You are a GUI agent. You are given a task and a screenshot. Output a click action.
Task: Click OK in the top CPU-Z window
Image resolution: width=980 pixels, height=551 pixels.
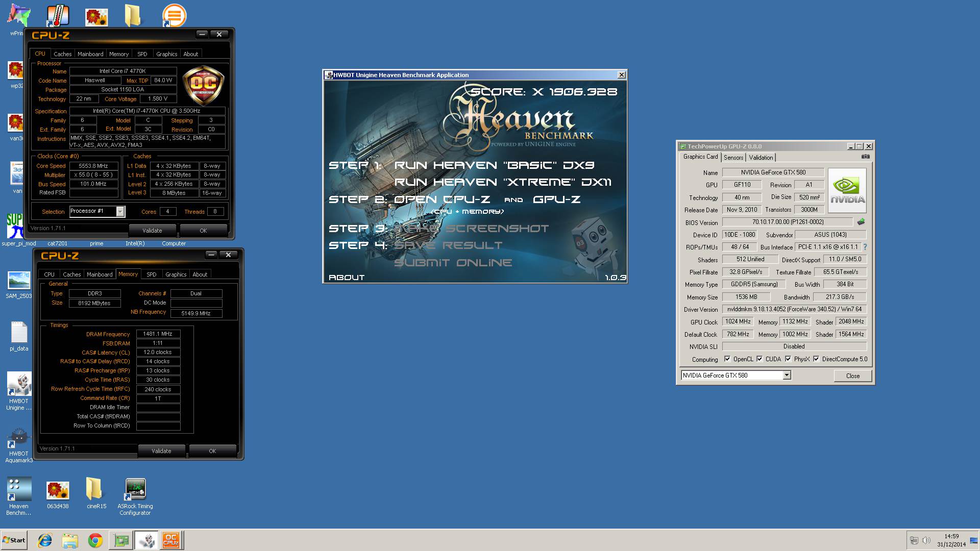(203, 231)
